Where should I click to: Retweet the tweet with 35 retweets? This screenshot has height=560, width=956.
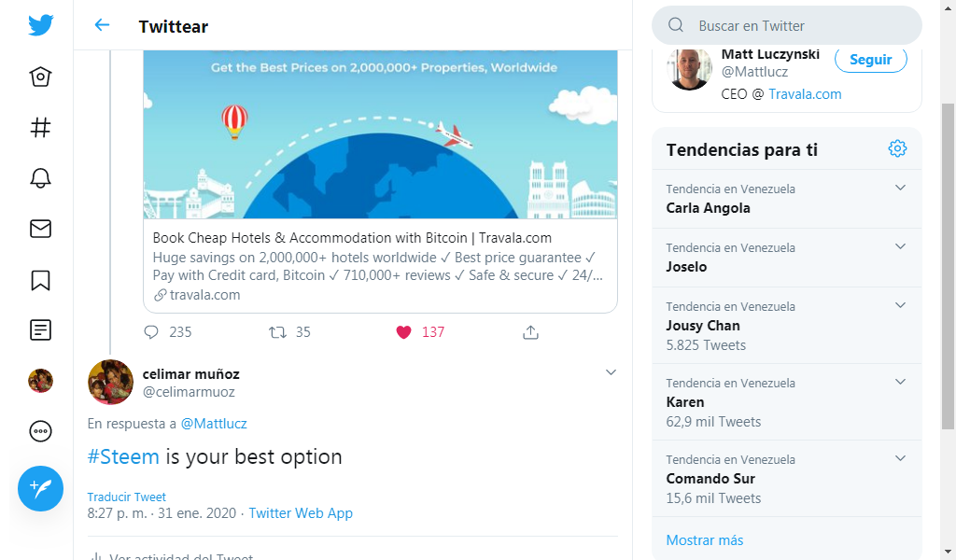coord(277,332)
